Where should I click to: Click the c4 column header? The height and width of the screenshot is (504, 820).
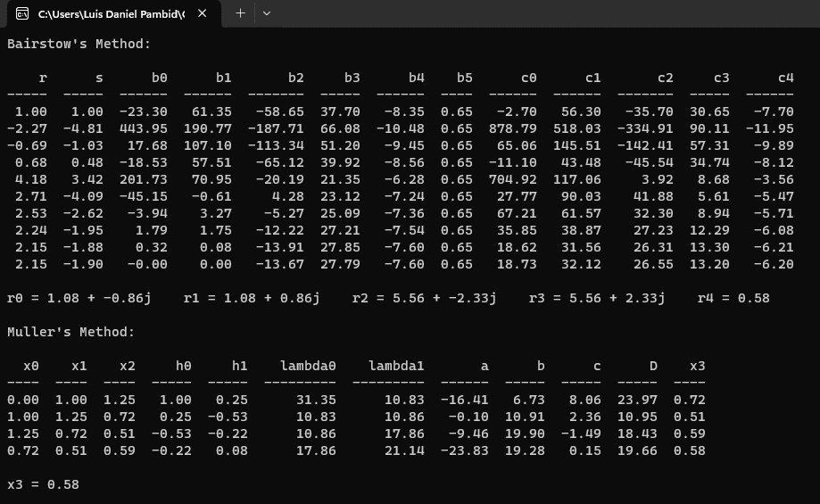[785, 78]
